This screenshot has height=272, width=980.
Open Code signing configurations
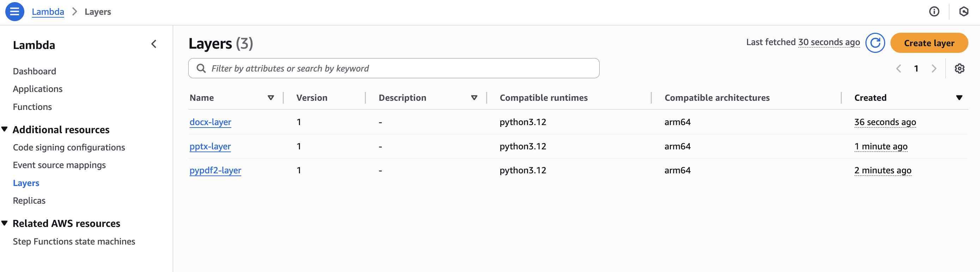coord(69,148)
